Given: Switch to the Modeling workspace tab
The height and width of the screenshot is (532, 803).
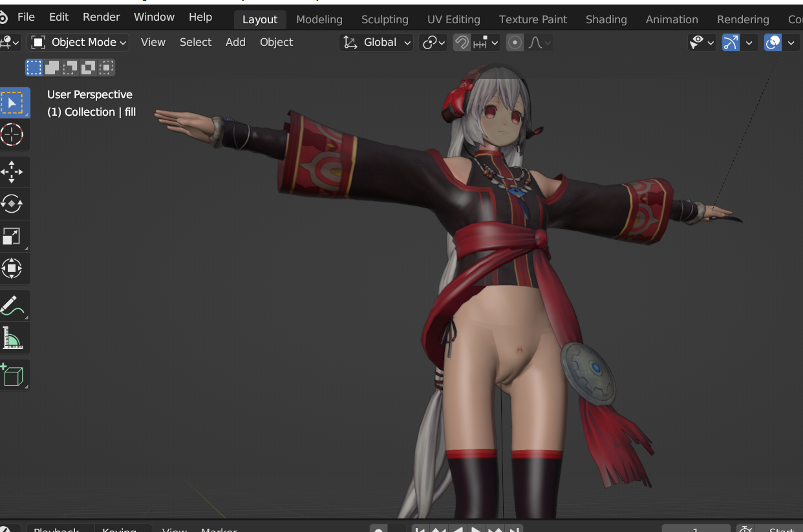Looking at the screenshot, I should [x=319, y=19].
